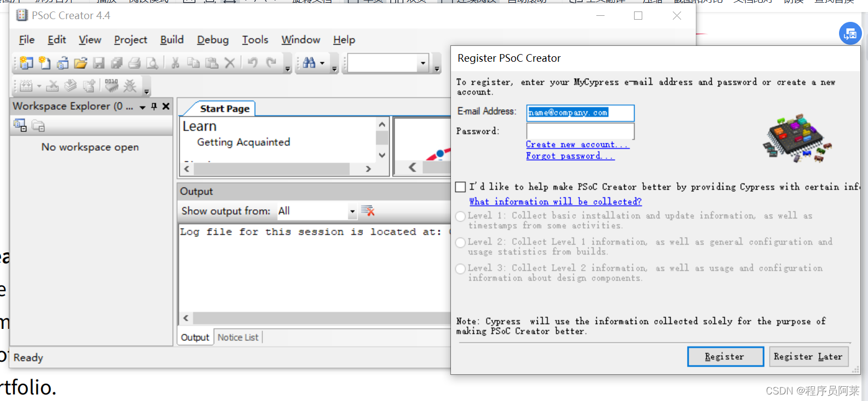Click the Save All icon

[116, 63]
